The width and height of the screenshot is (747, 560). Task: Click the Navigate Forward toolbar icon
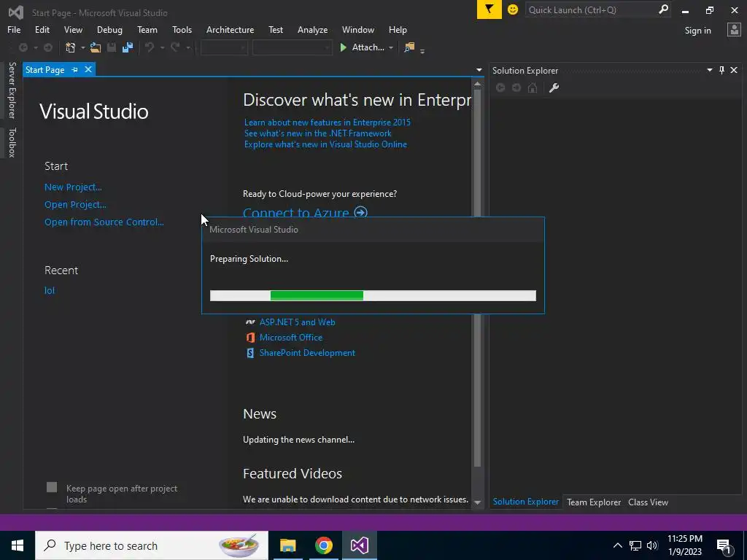(x=48, y=47)
